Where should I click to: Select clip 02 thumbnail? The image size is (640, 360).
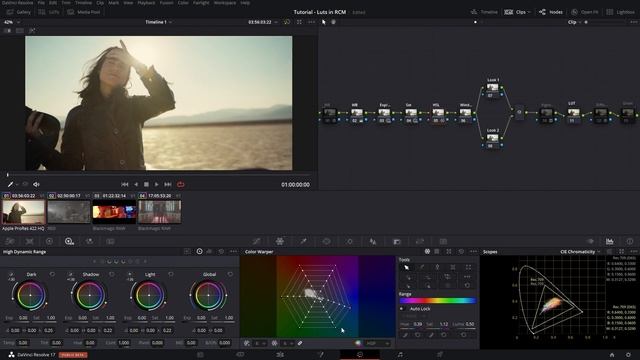[69, 212]
